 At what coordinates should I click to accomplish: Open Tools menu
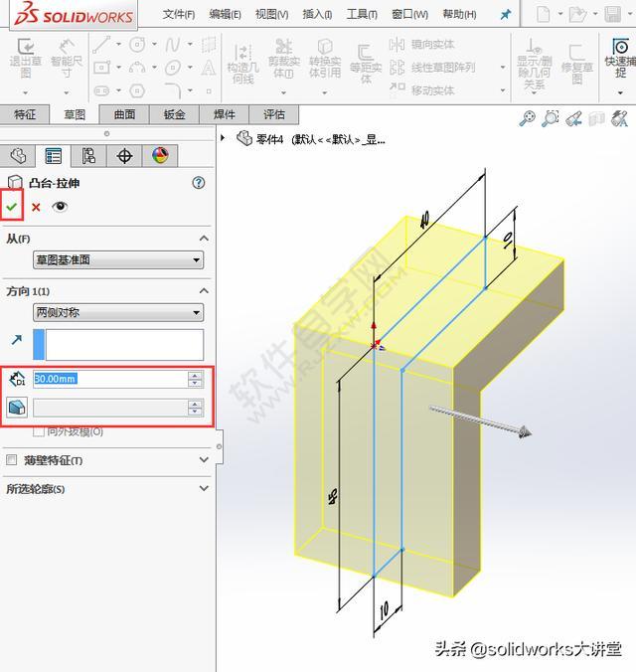coord(362,15)
